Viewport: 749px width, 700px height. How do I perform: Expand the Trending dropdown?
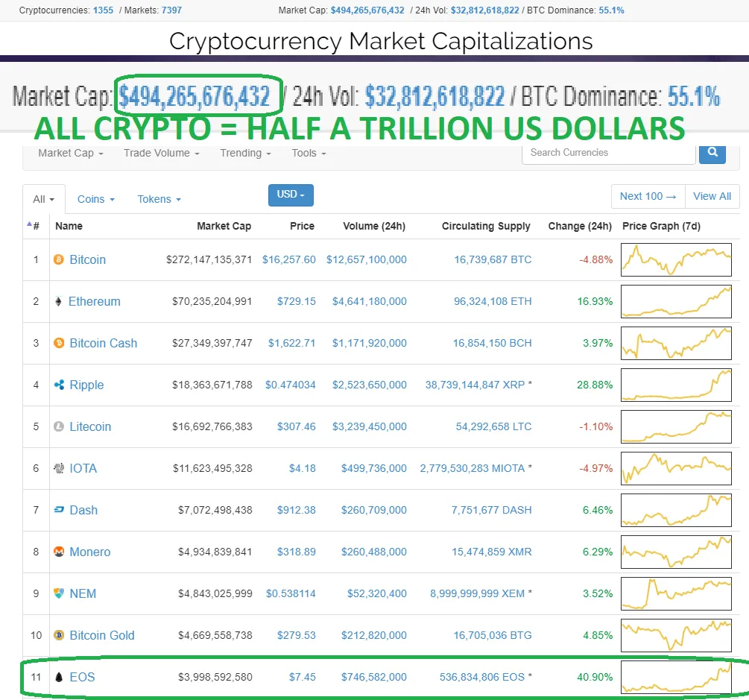point(245,153)
